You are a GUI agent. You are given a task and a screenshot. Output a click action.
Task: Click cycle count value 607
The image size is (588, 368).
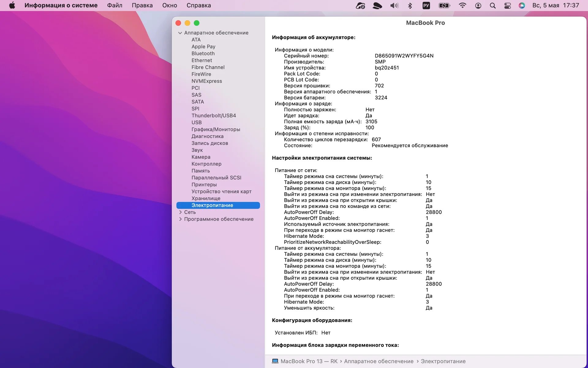pos(376,140)
